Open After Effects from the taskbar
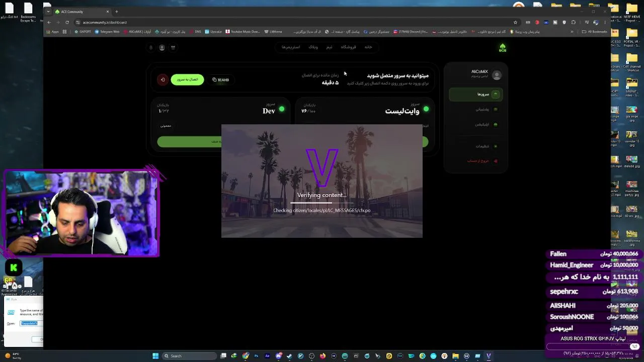 pyautogui.click(x=267, y=356)
